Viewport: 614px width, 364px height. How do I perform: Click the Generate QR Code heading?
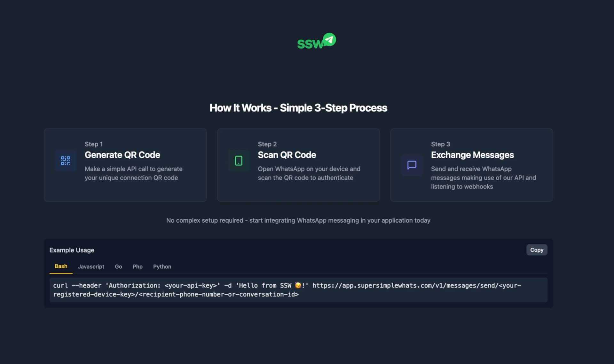coord(122,155)
